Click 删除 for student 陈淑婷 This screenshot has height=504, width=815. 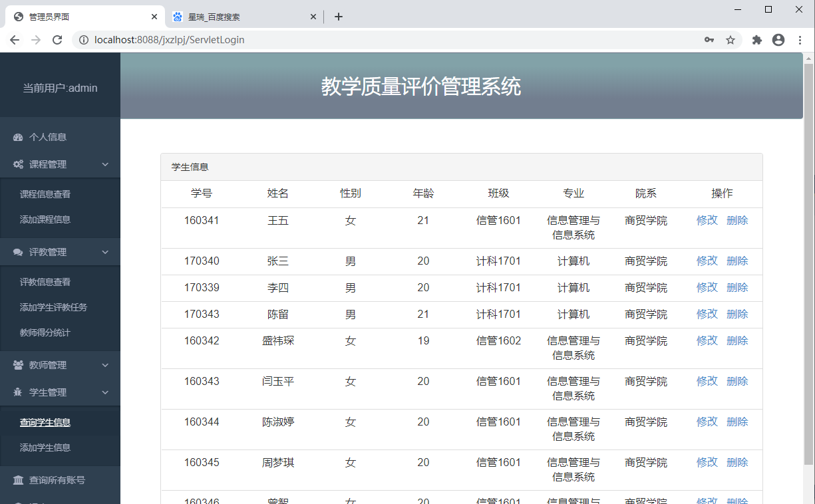pyautogui.click(x=737, y=422)
